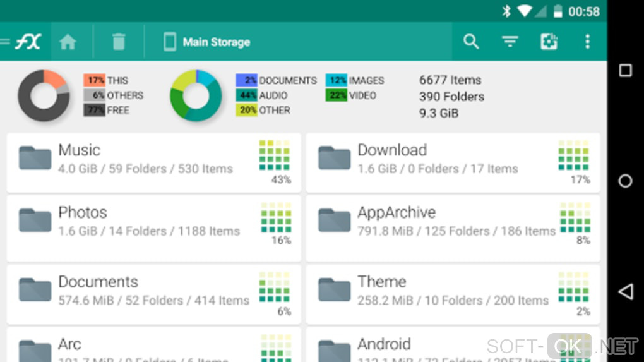This screenshot has height=362, width=644.
Task: Open the Android folder
Action: 453,345
